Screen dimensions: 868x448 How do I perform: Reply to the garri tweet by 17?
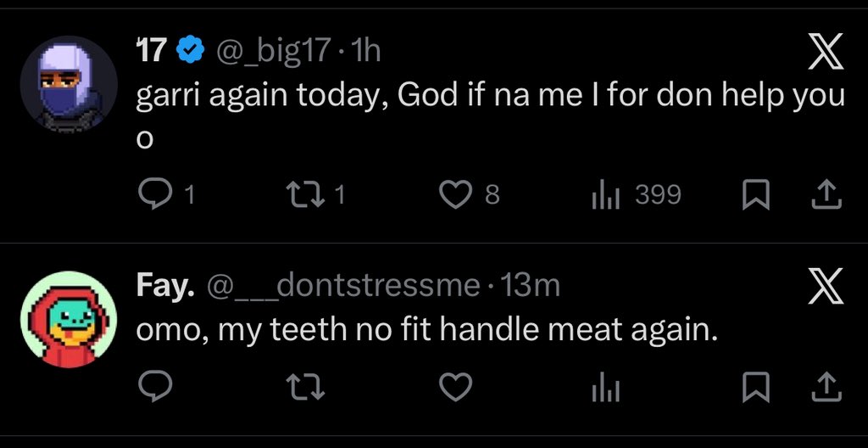[x=154, y=196]
